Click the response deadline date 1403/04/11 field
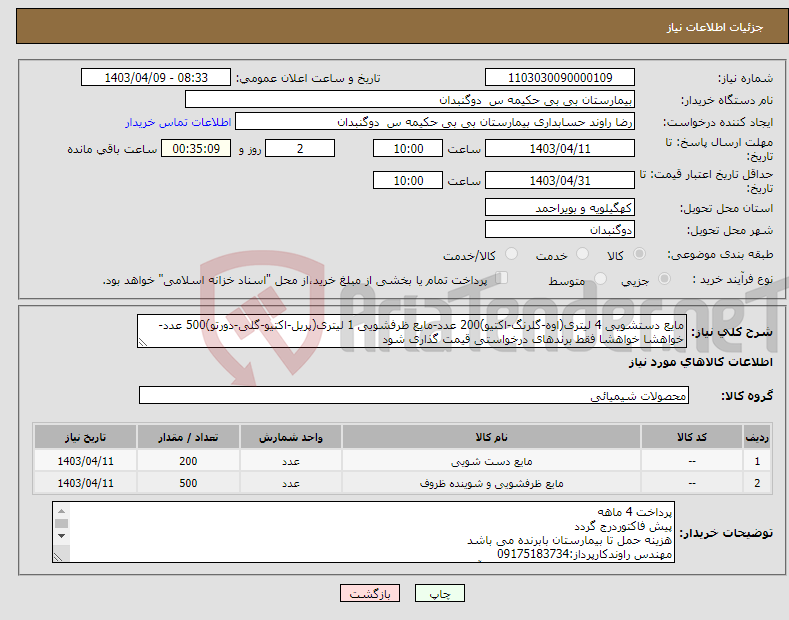789x620 pixels. [x=560, y=148]
